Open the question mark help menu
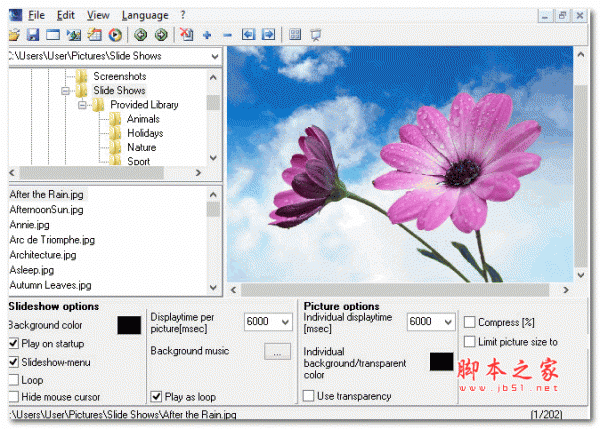The height and width of the screenshot is (429, 600). (183, 15)
